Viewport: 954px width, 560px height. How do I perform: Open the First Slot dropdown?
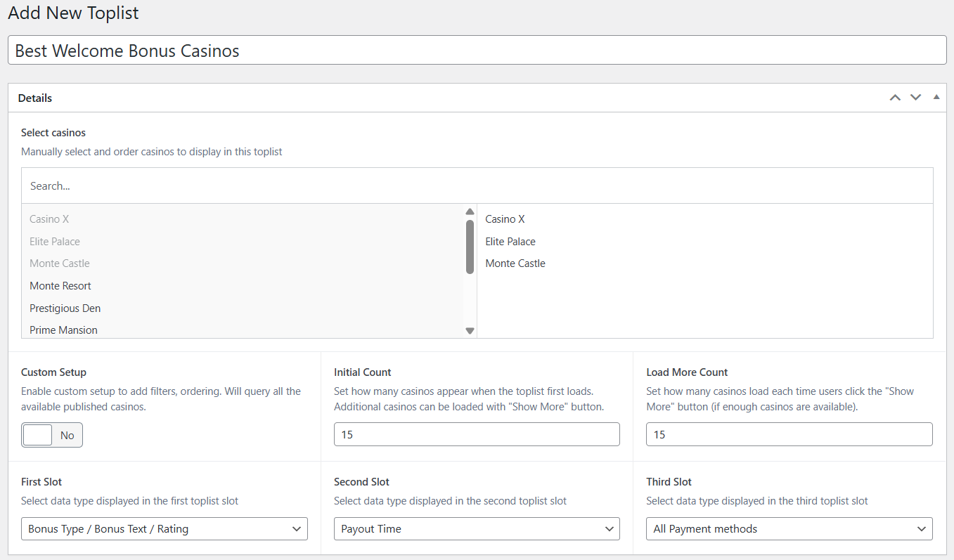click(164, 528)
